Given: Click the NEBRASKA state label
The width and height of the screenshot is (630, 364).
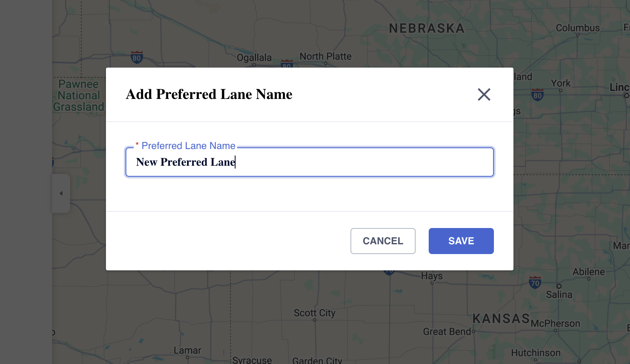Looking at the screenshot, I should pyautogui.click(x=427, y=29).
